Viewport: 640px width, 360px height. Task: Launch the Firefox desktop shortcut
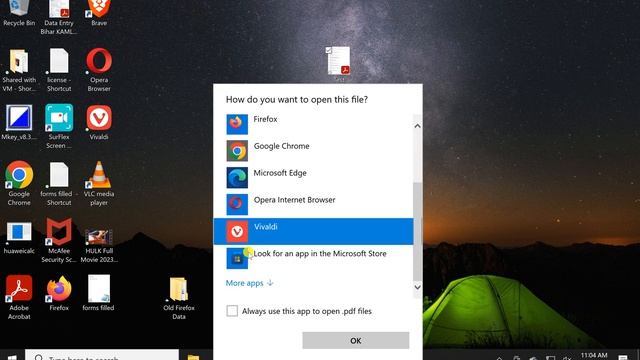click(59, 294)
